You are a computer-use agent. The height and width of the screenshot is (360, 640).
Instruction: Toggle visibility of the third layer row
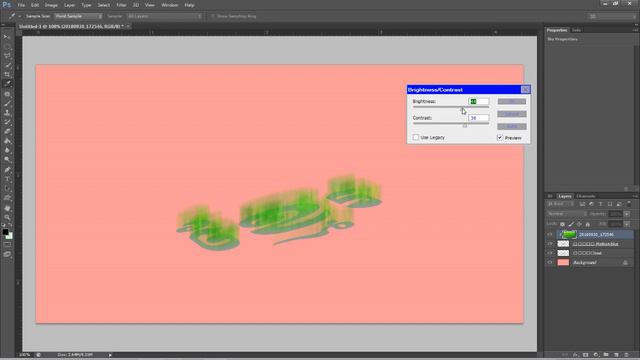(550, 253)
